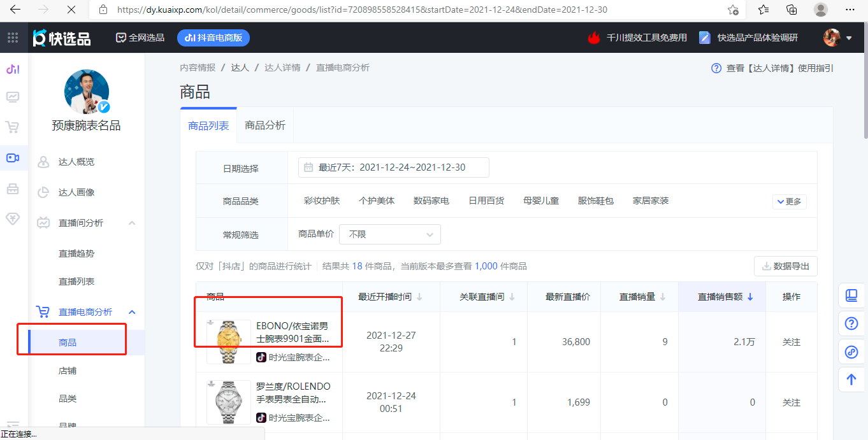This screenshot has height=440, width=868.
Task: Open the diamond yen icon in left rail
Action: point(13,219)
